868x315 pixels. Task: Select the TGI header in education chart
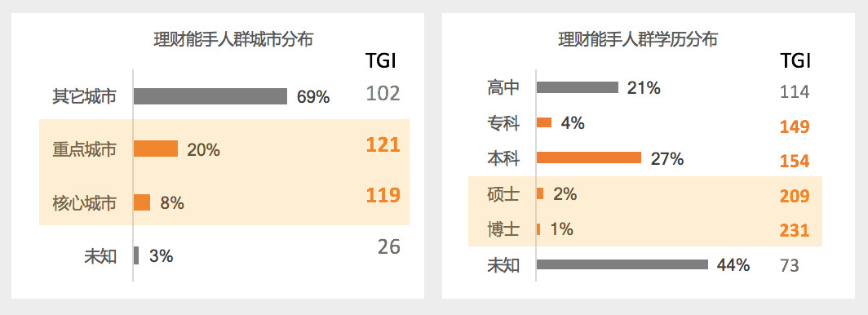tap(795, 60)
